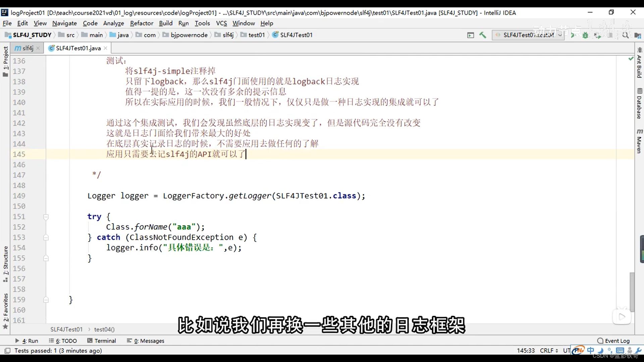The width and height of the screenshot is (644, 362).
Task: Open the Run tool window tab
Action: (x=27, y=341)
